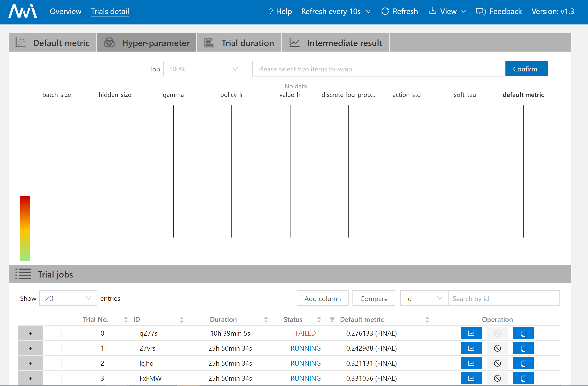This screenshot has width=588, height=386.
Task: Kill the running trial FxFMW
Action: click(497, 378)
